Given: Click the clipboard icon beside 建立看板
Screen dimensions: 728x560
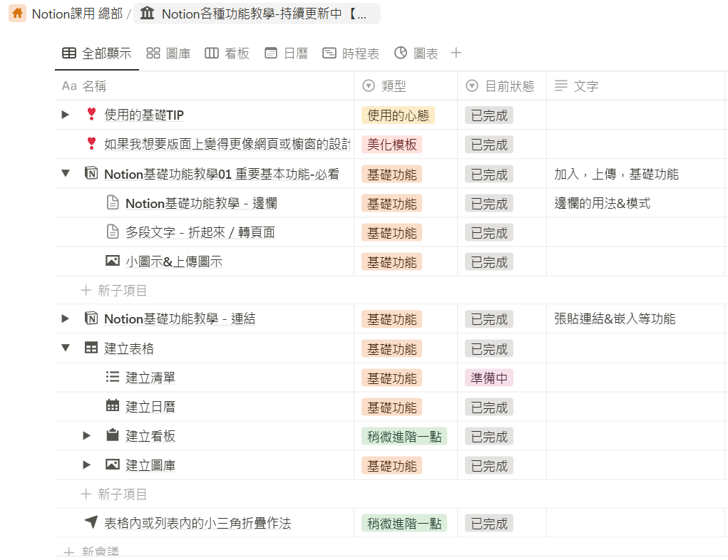Looking at the screenshot, I should coord(113,435).
